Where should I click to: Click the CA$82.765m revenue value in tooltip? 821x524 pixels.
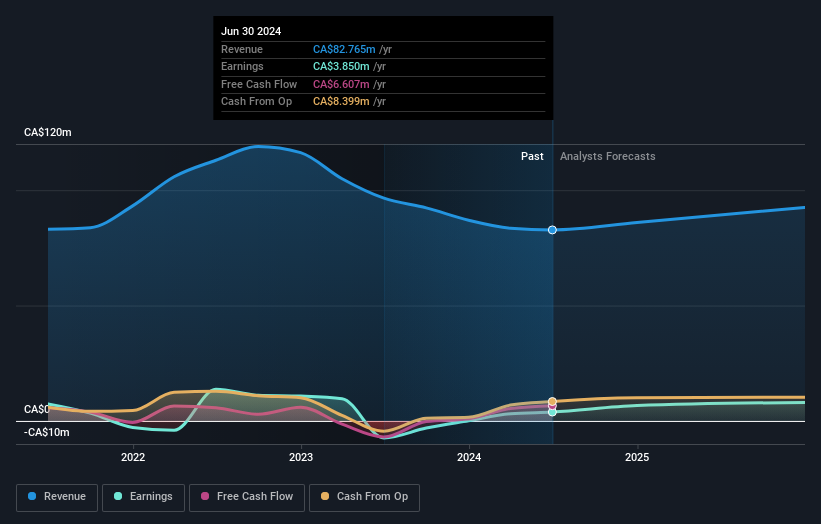click(x=344, y=49)
